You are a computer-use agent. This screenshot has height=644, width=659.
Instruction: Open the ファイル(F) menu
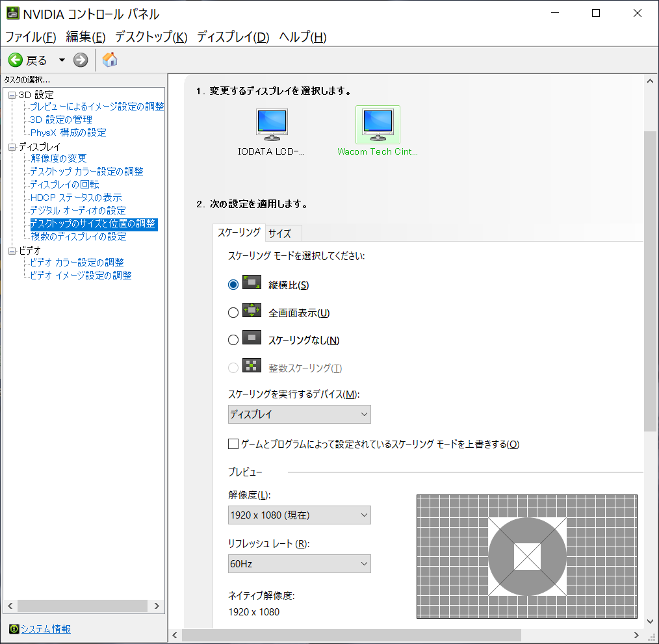coord(31,37)
